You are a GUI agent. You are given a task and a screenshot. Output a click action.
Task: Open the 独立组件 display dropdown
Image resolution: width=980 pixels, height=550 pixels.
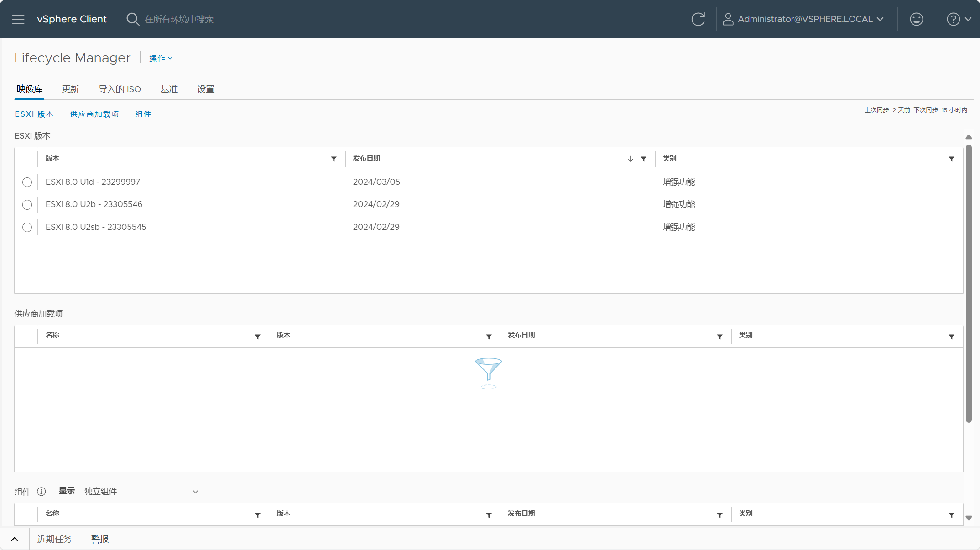[x=141, y=492]
